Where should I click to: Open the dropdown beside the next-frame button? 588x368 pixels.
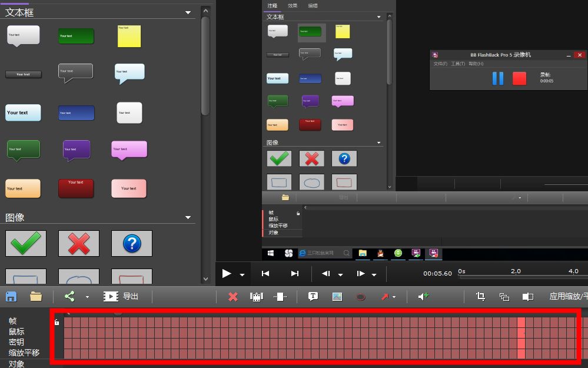click(374, 274)
